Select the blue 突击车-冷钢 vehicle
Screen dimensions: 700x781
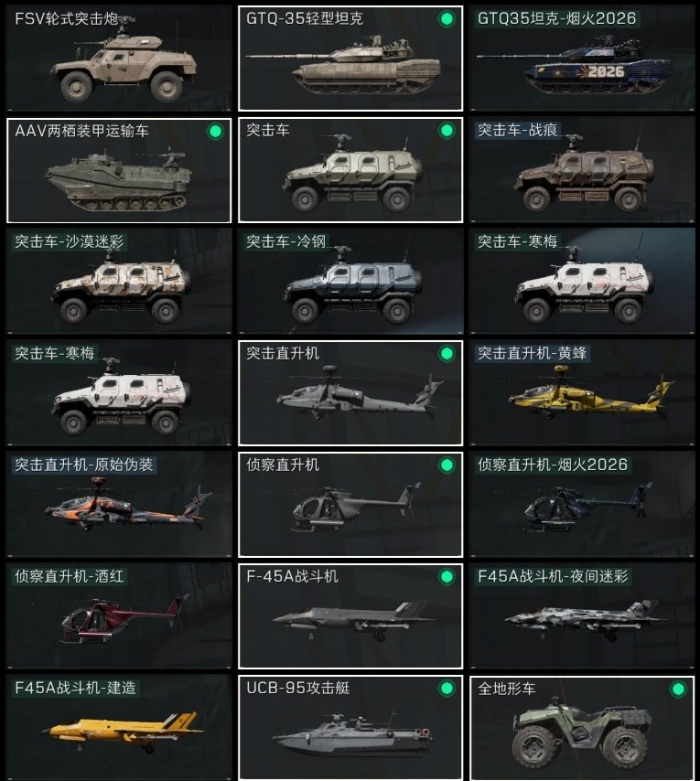click(350, 282)
